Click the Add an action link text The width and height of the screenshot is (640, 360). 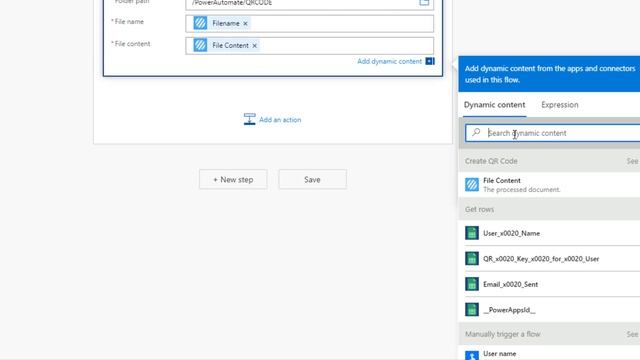280,120
